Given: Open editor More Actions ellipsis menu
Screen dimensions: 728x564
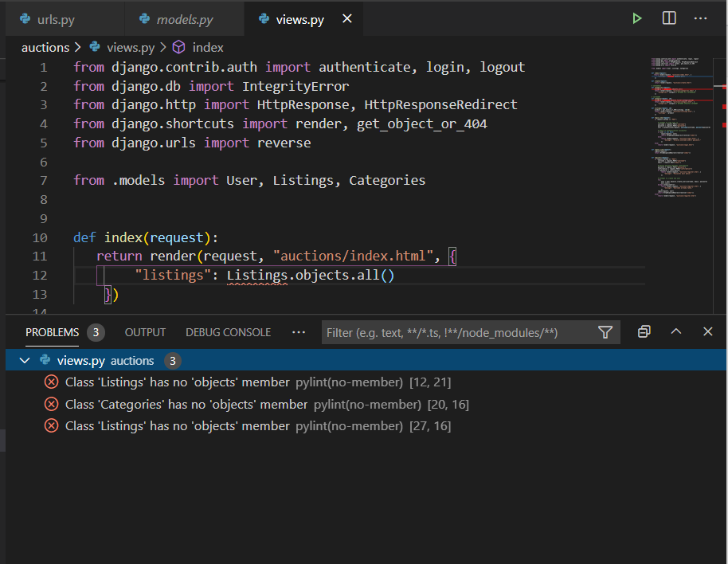Looking at the screenshot, I should tap(701, 18).
